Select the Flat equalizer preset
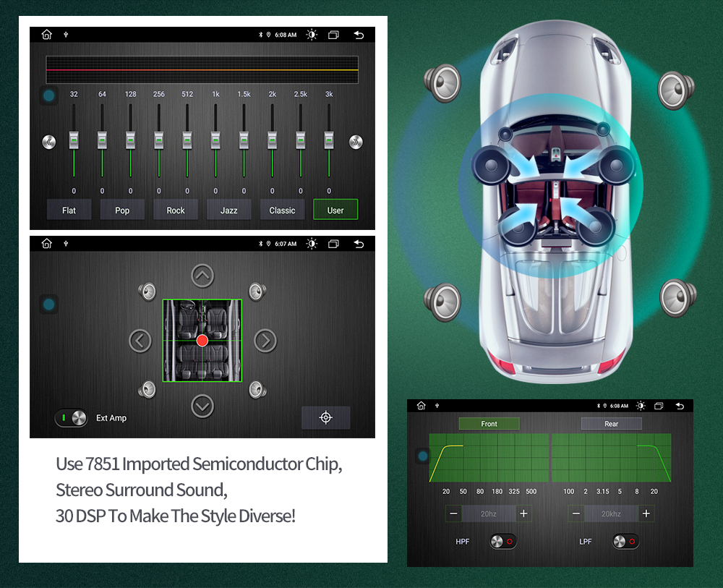The image size is (723, 588). pyautogui.click(x=69, y=210)
